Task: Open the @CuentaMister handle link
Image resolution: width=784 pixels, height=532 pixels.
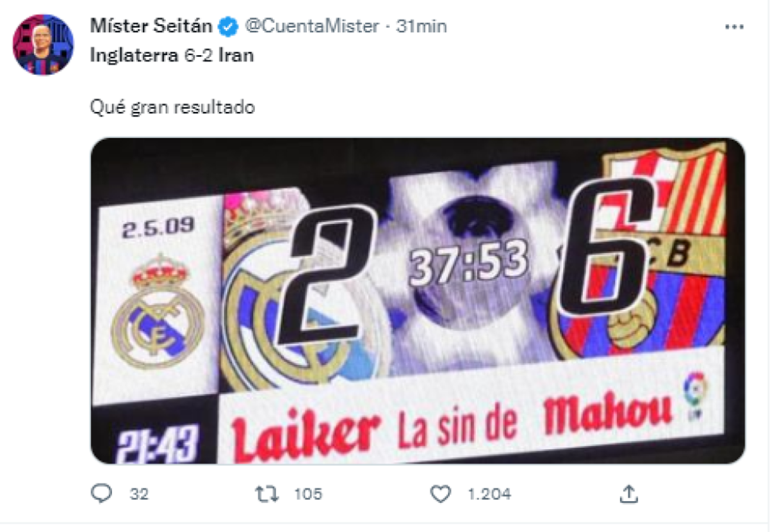Action: click(x=312, y=26)
